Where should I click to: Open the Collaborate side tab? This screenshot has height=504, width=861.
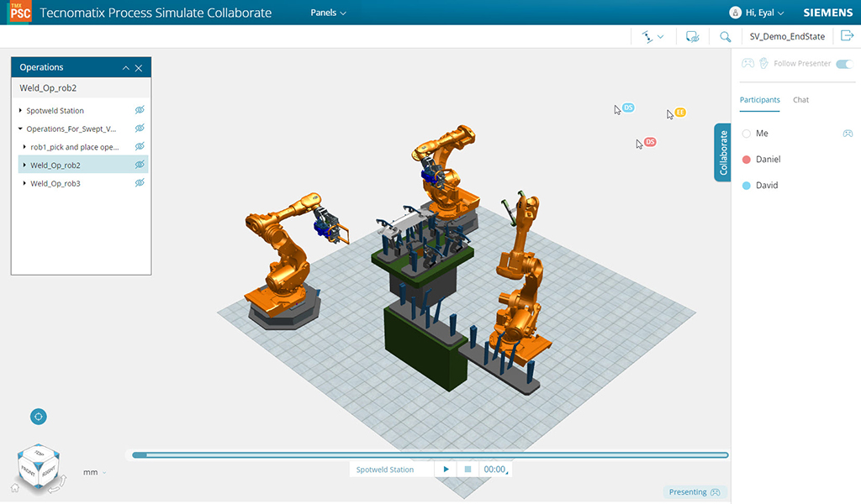coord(721,152)
